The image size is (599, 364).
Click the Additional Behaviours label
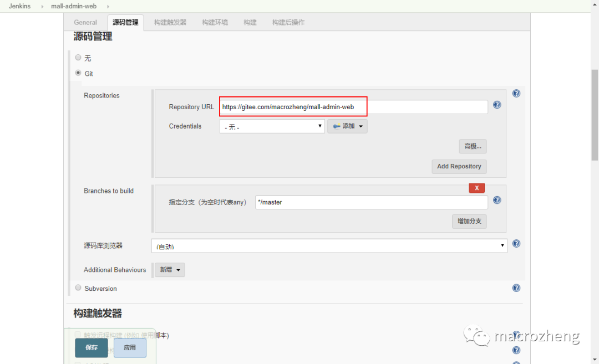tap(115, 270)
